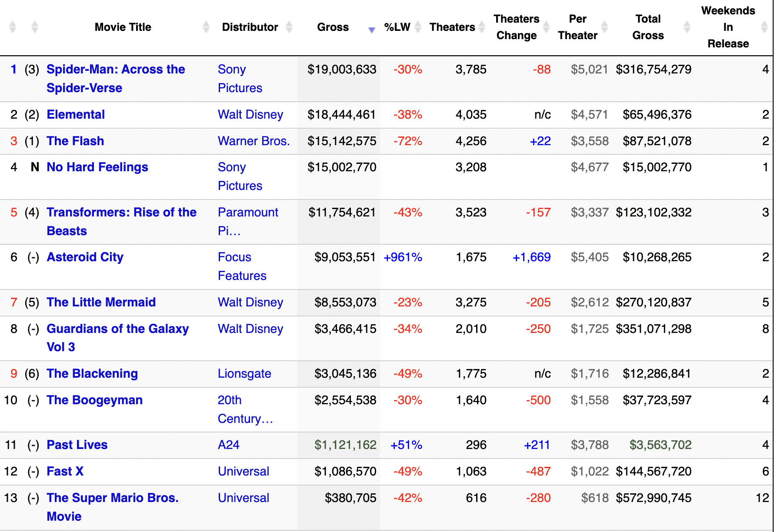Viewport: 774px width, 532px height.
Task: Click sort arrows next to Total Gross header
Action: (x=687, y=27)
